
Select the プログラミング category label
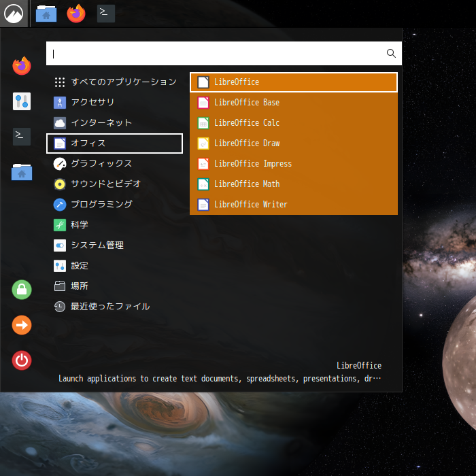[x=101, y=204]
